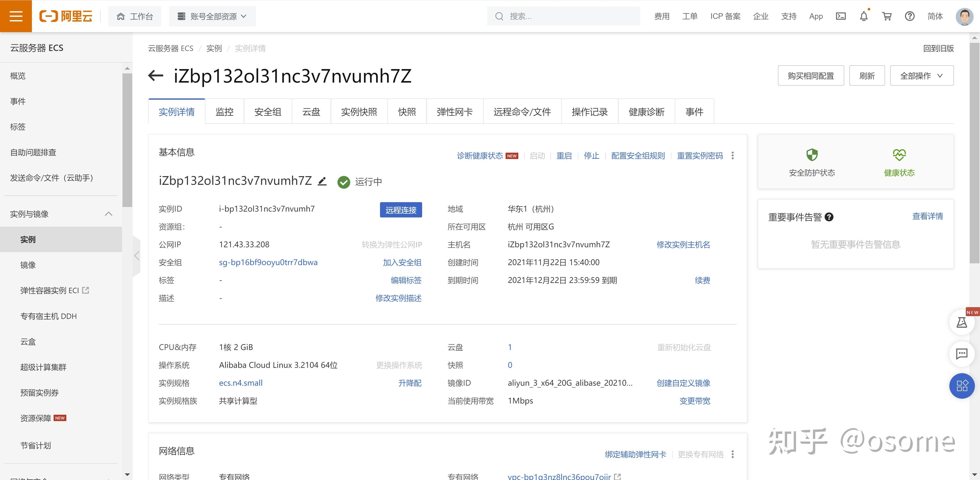Collapse the 实例与镜像 sidebar section
This screenshot has width=980, height=480.
[x=108, y=214]
